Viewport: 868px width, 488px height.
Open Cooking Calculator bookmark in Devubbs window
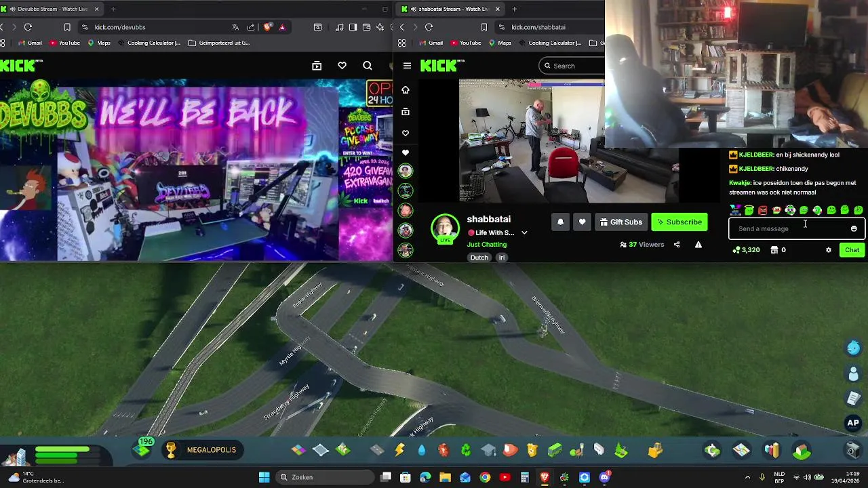tap(149, 43)
